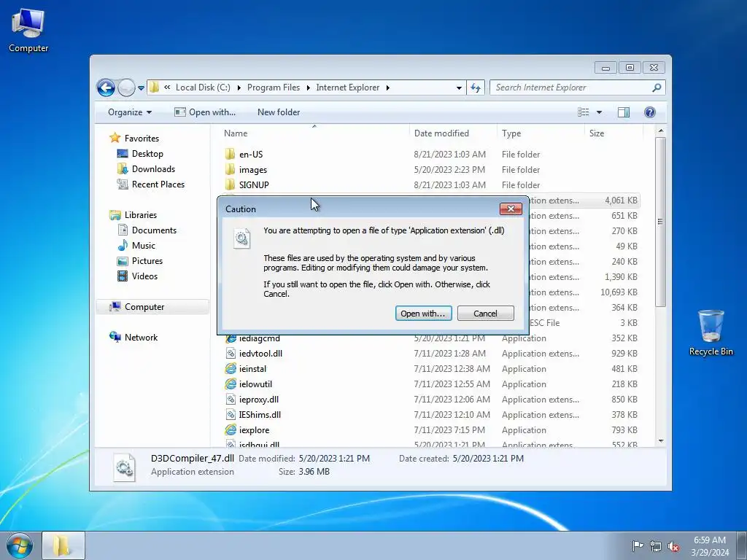Click Cancel in the Caution dialog

click(485, 314)
